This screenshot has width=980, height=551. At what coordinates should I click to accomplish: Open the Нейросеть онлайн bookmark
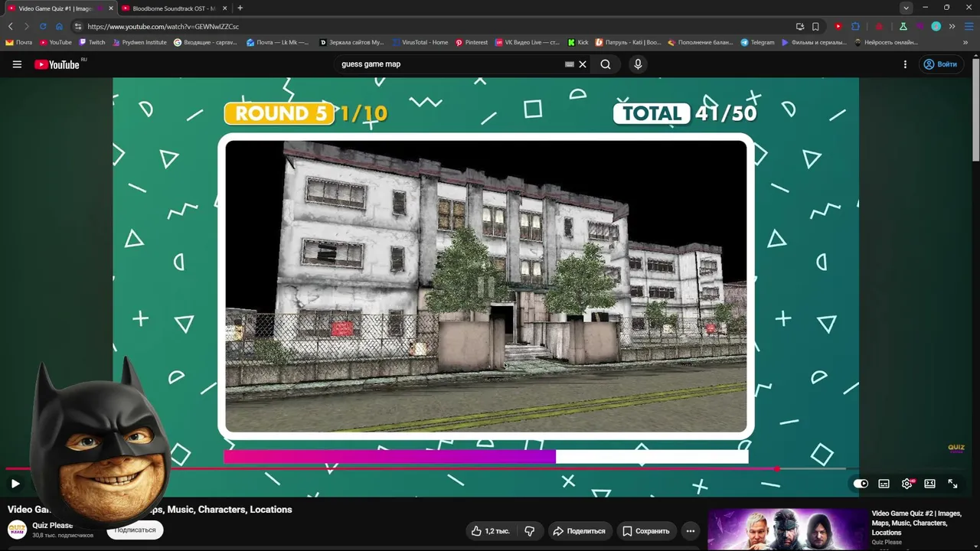(x=887, y=43)
